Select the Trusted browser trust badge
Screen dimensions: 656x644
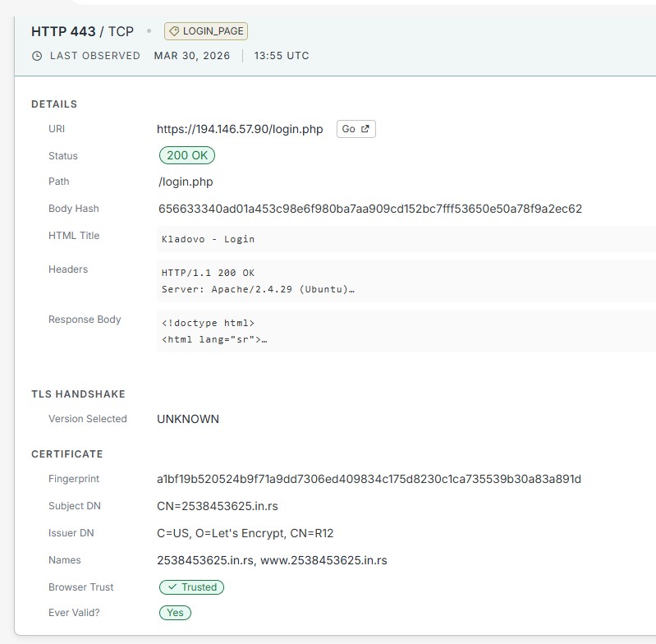tap(191, 587)
